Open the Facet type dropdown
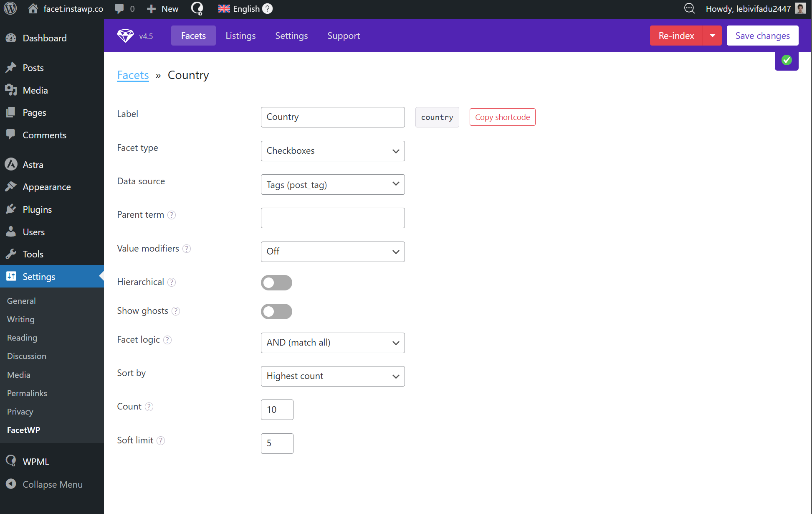The width and height of the screenshot is (812, 514). [332, 151]
